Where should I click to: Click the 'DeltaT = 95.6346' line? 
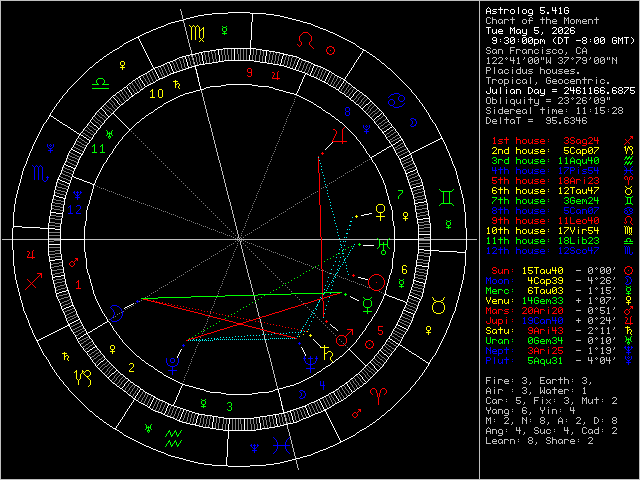pos(536,121)
